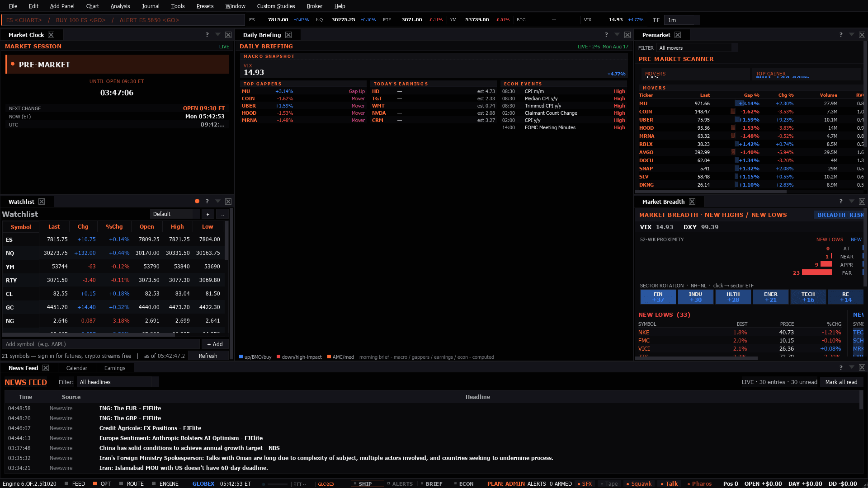868x488 pixels.
Task: Close the Watchlist tab
Action: pyautogui.click(x=42, y=202)
